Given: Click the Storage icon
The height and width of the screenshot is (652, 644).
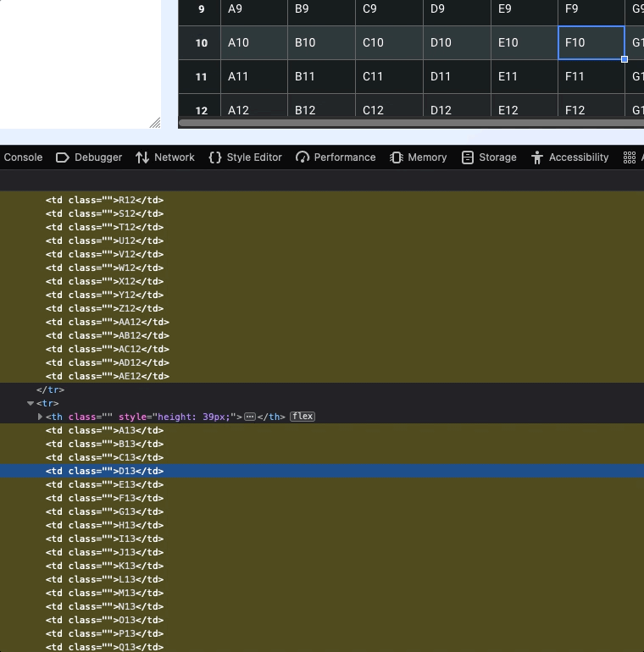Looking at the screenshot, I should [x=468, y=157].
